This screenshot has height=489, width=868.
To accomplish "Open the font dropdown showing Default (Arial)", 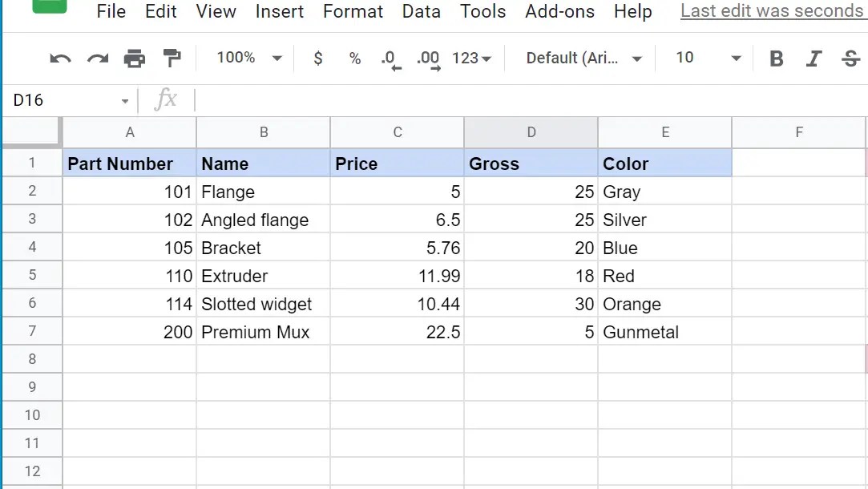I will 582,58.
